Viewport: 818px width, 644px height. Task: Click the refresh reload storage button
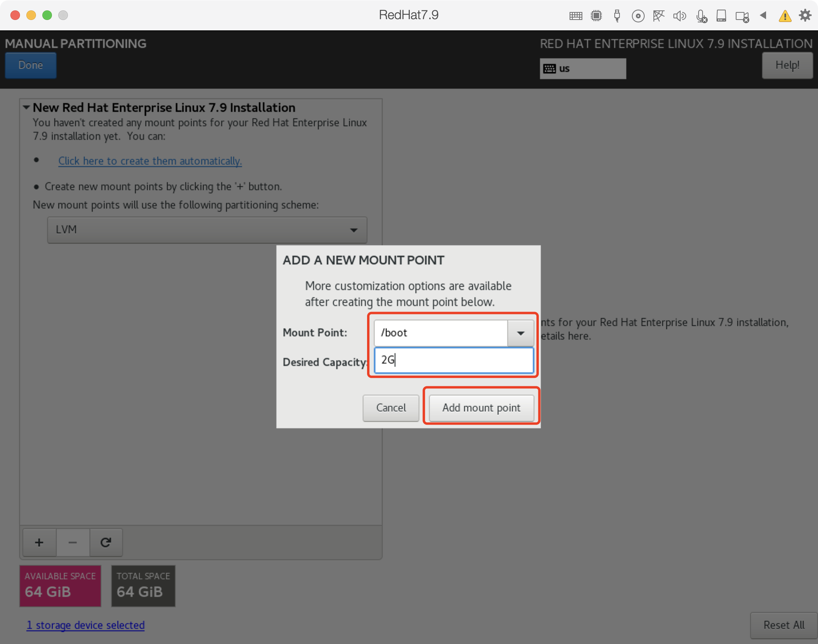coord(106,543)
